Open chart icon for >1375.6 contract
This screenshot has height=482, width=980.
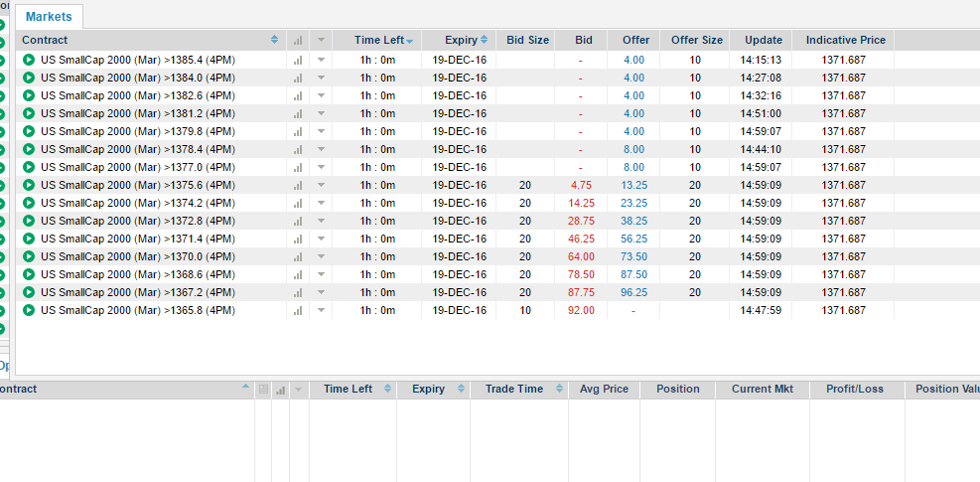tap(298, 185)
